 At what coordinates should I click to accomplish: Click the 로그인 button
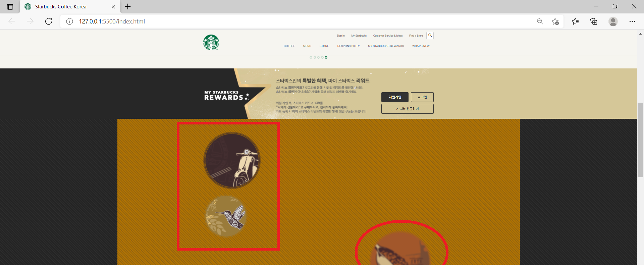click(x=422, y=97)
